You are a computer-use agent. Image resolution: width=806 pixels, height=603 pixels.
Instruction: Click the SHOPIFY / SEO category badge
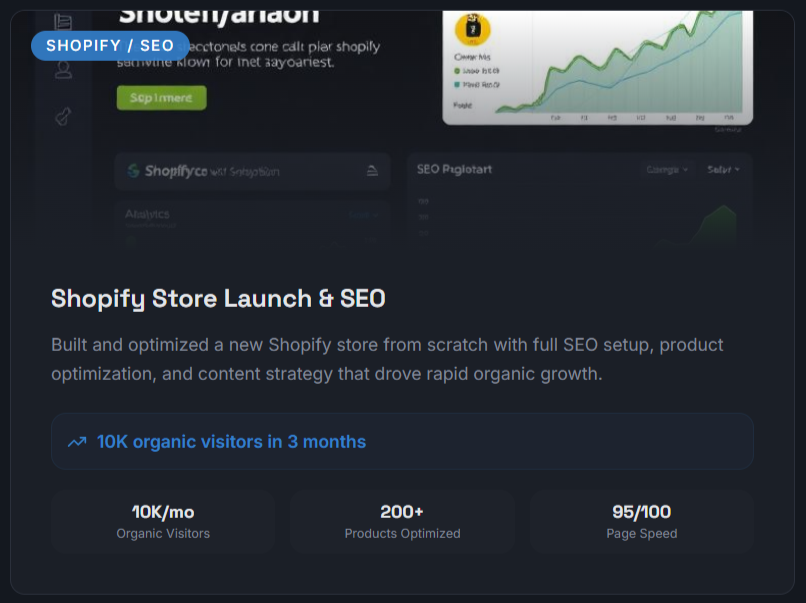click(x=110, y=45)
